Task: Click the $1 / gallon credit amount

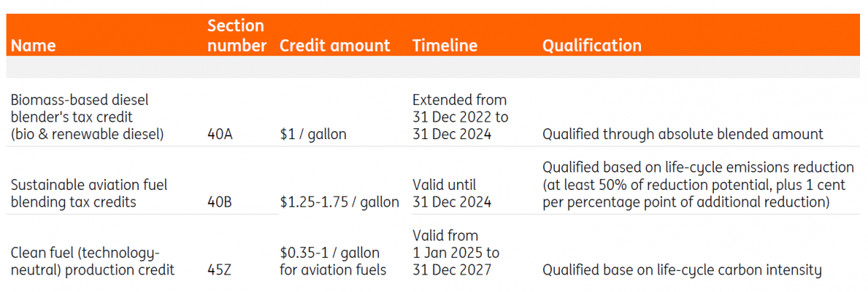Action: [313, 134]
